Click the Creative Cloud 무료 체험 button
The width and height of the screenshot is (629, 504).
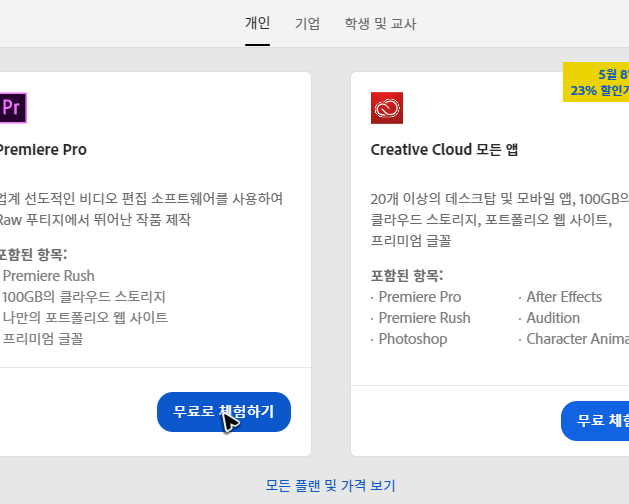point(595,421)
